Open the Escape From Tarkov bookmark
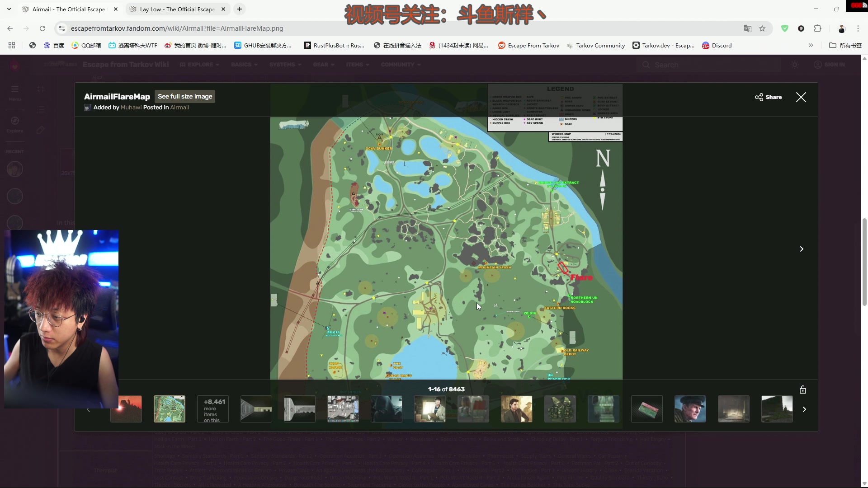This screenshot has width=868, height=488. [528, 45]
